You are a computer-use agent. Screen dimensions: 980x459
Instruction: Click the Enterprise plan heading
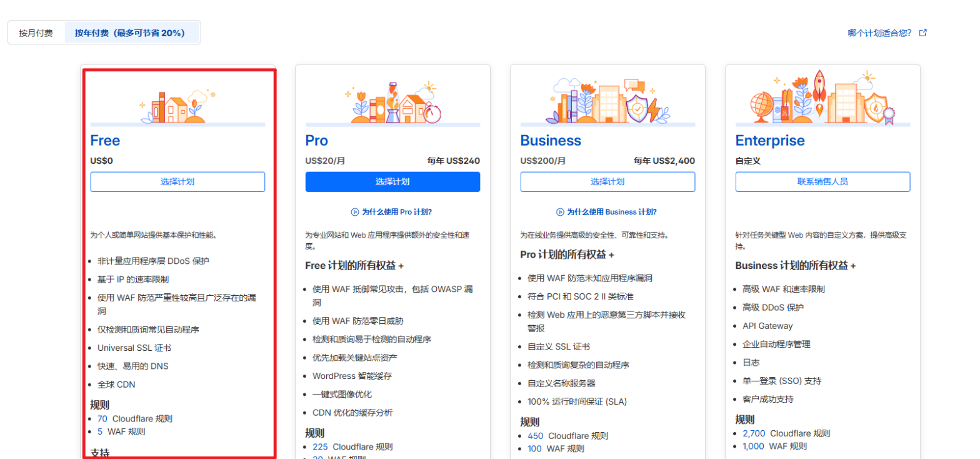770,141
